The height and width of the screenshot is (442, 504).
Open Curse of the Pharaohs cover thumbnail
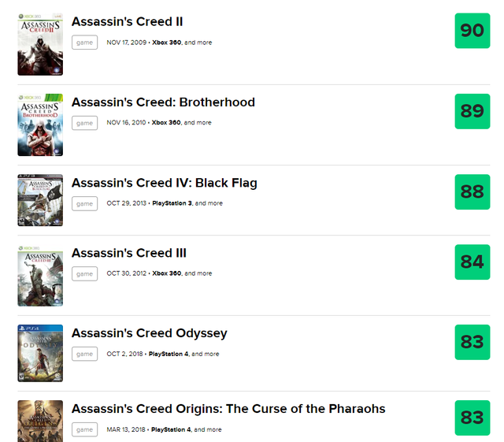(x=40, y=422)
